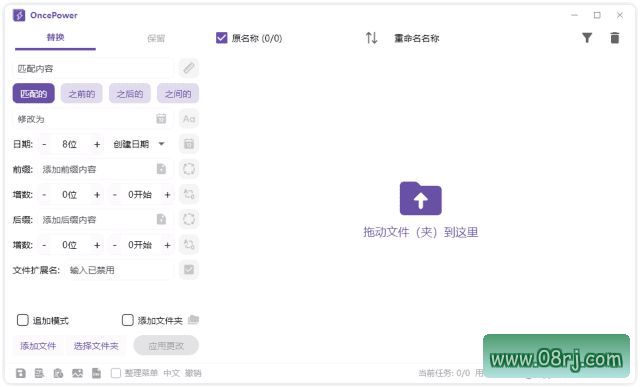Click the checkmark button beside 文件扩展名
This screenshot has height=388, width=640.
click(189, 270)
